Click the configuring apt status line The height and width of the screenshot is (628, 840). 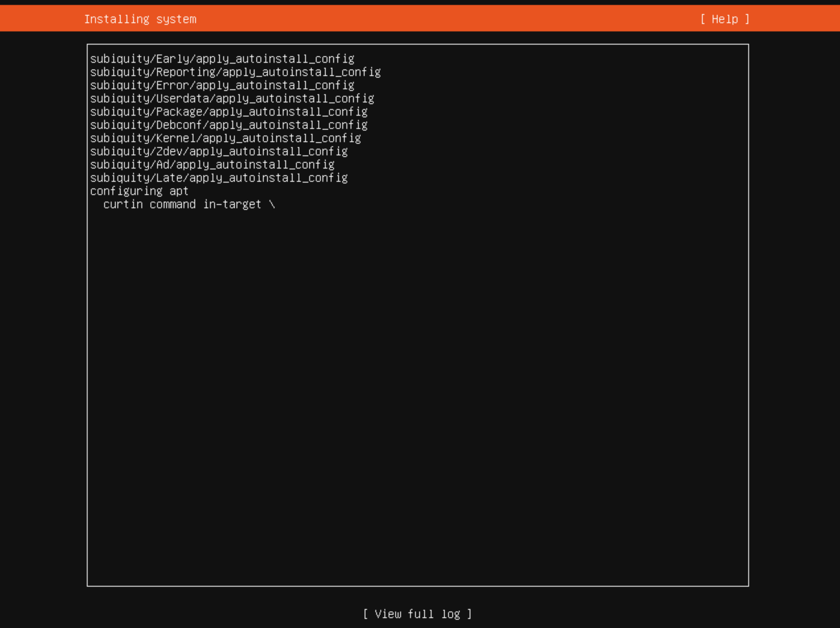(x=139, y=191)
